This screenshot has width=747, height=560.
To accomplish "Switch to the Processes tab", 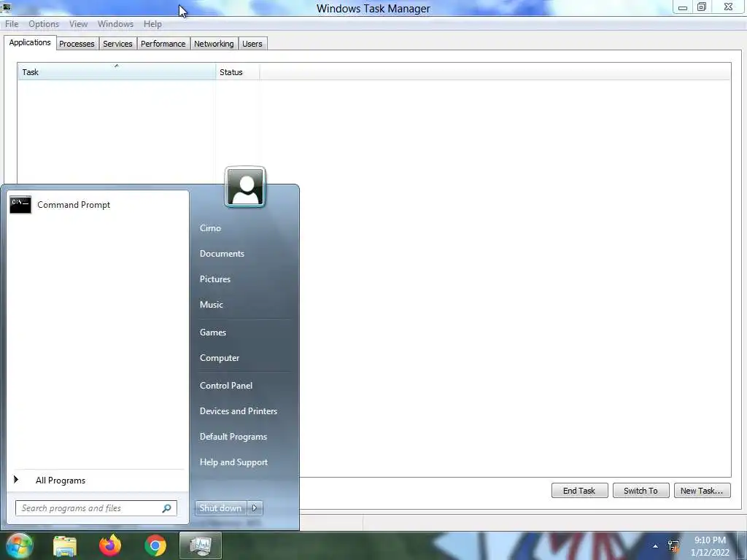I will pyautogui.click(x=77, y=44).
